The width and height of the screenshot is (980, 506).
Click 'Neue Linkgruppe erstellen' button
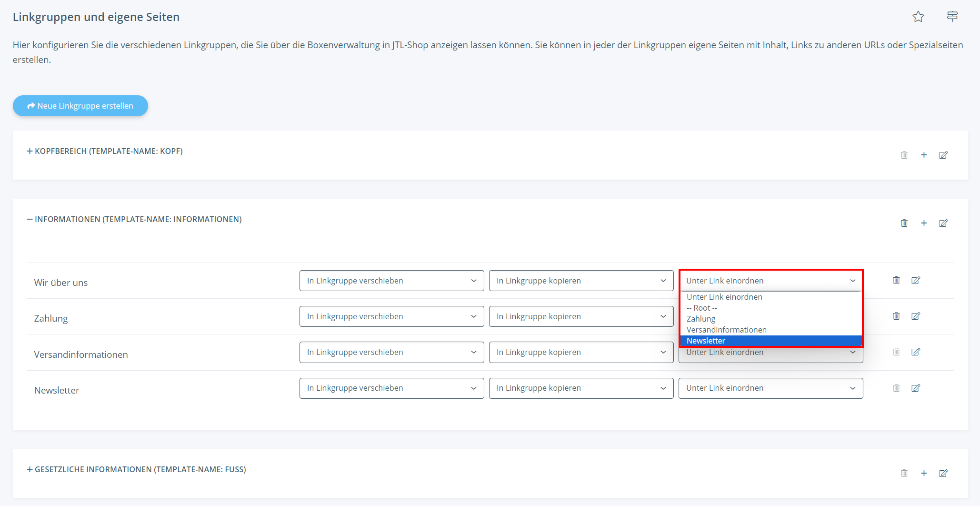coord(80,106)
